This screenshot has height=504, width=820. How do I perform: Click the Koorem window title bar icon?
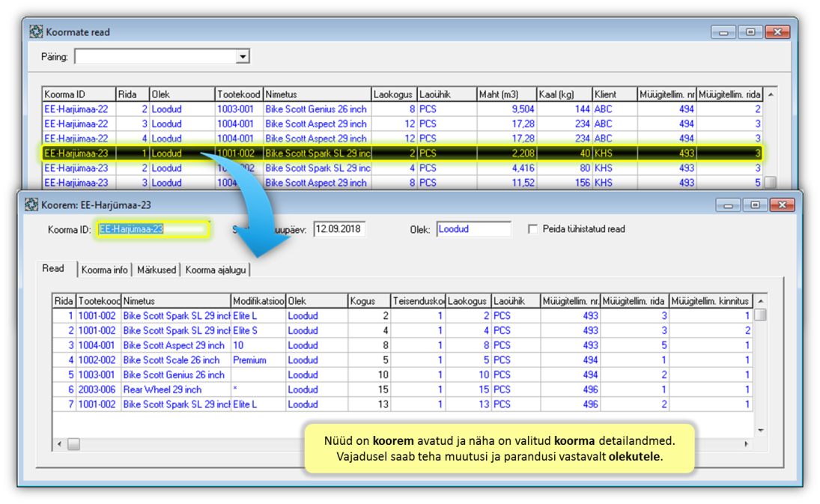click(x=31, y=204)
